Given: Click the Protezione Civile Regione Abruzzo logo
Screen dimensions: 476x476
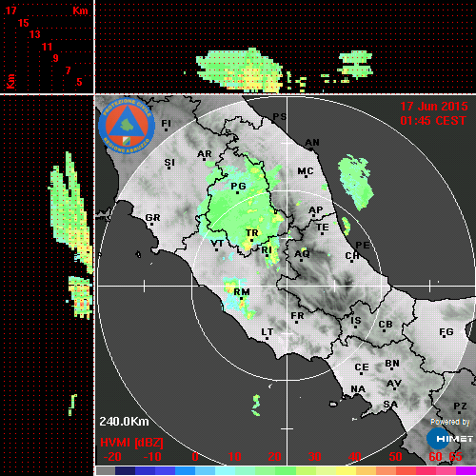Looking at the screenshot, I should [127, 127].
